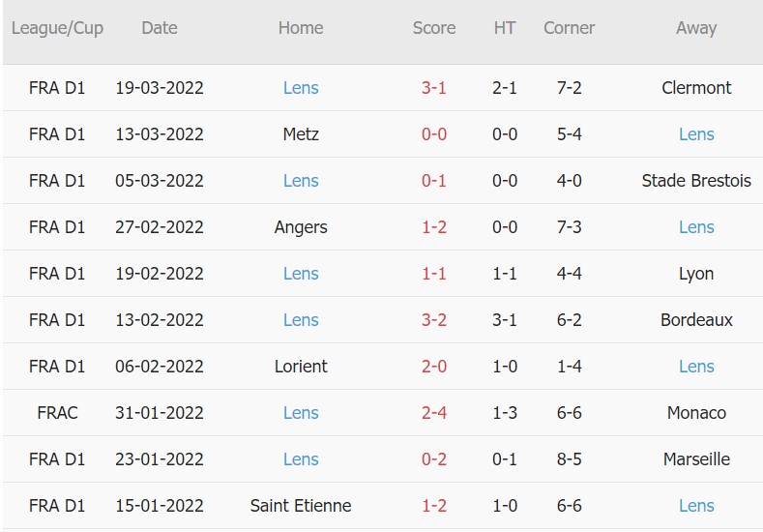The width and height of the screenshot is (763, 532).
Task: Click the 3-2 score versus Bordeaux
Action: tap(433, 320)
